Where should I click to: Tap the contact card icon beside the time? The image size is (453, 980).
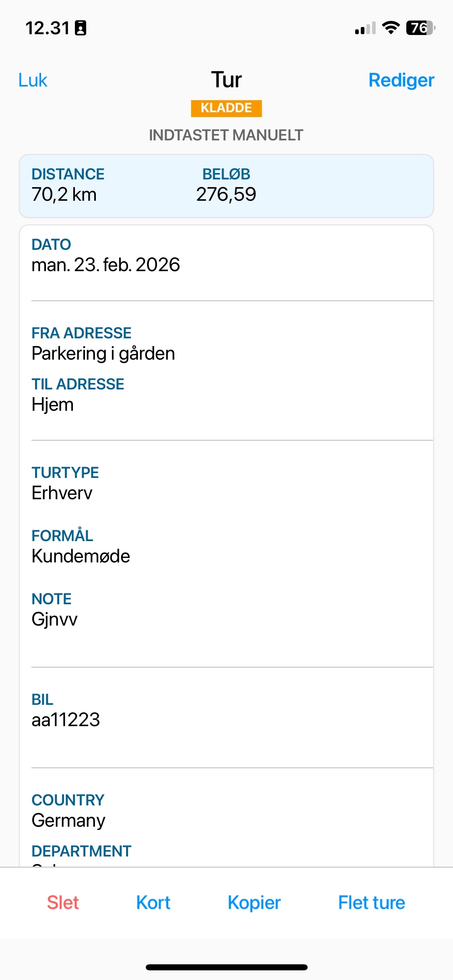(81, 28)
